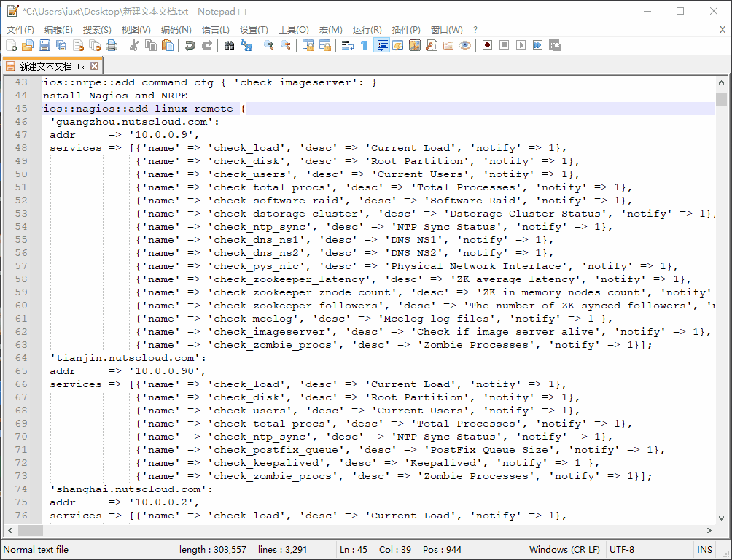Image resolution: width=732 pixels, height=560 pixels.
Task: Open the Windows (CR LF) line ending selector
Action: tap(564, 549)
